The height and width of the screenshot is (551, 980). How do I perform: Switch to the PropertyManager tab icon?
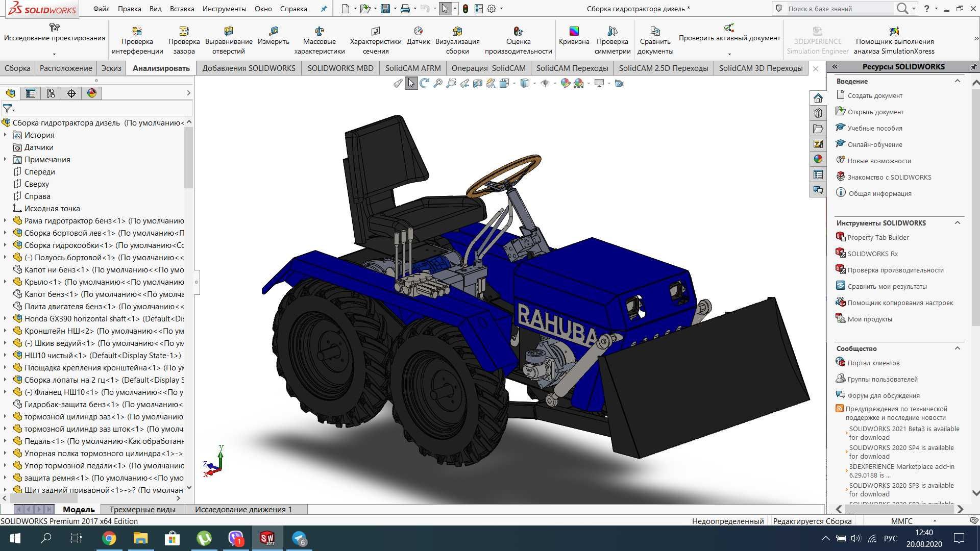pos(31,93)
